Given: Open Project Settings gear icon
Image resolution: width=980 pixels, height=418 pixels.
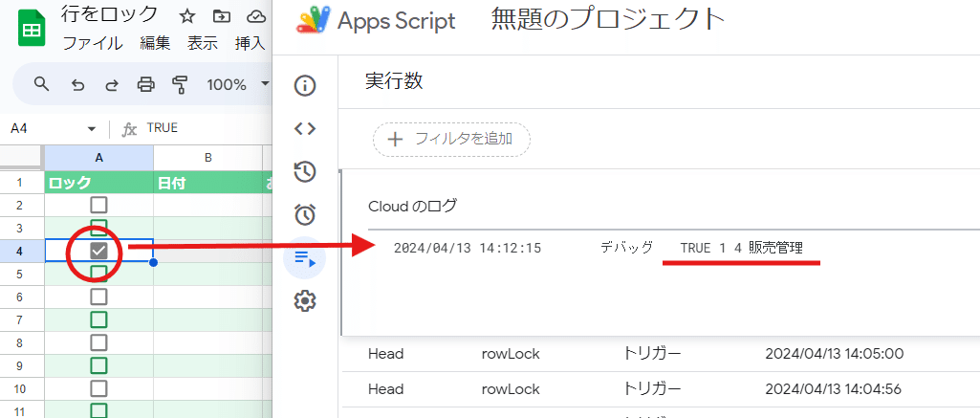Looking at the screenshot, I should (x=305, y=302).
